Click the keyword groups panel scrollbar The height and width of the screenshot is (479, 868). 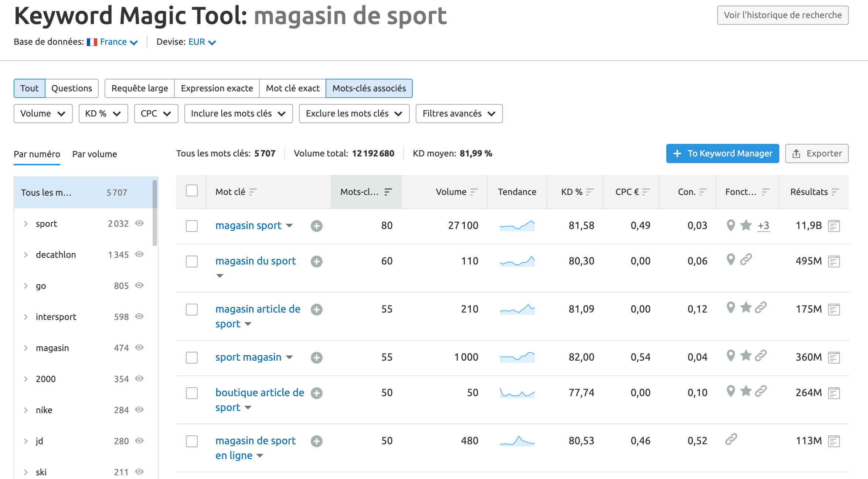(x=155, y=213)
